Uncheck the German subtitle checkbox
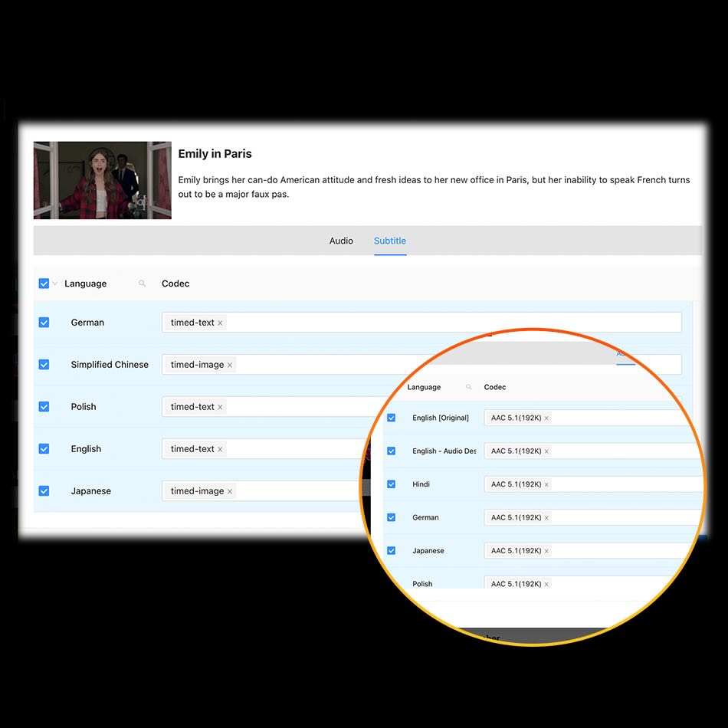Viewport: 728px width, 728px height. pos(44,322)
